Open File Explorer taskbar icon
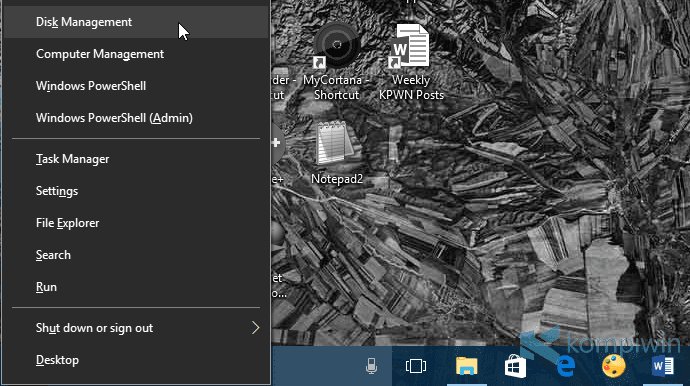The image size is (690, 386). pyautogui.click(x=466, y=366)
